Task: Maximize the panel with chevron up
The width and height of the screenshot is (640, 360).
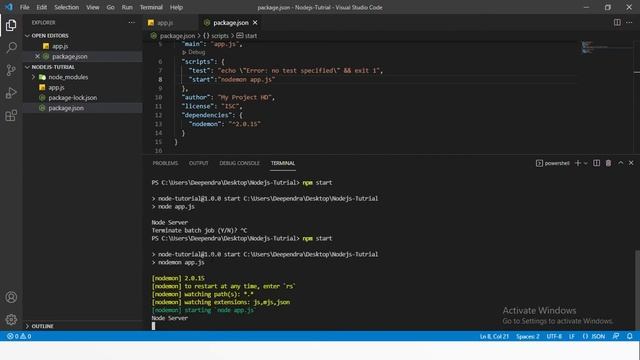Action: (x=620, y=163)
